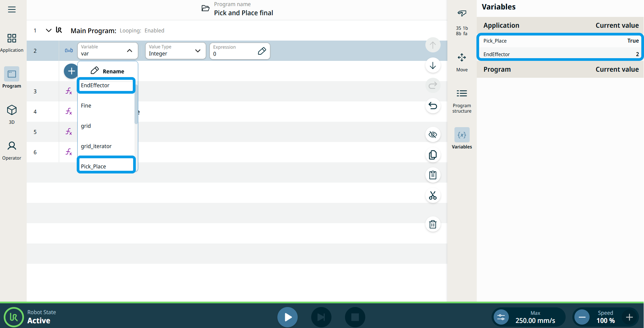Click the scissors cut icon
This screenshot has height=328, width=644.
[432, 195]
